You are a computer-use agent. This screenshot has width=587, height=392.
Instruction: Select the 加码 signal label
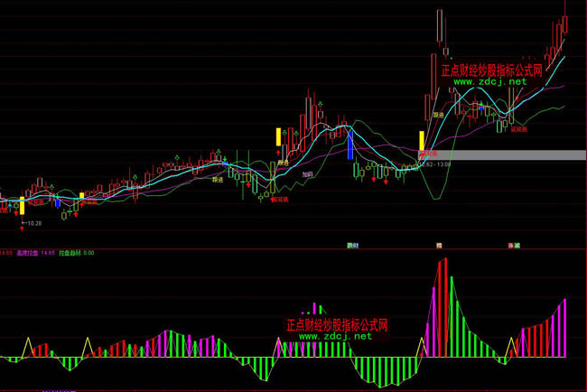(308, 173)
